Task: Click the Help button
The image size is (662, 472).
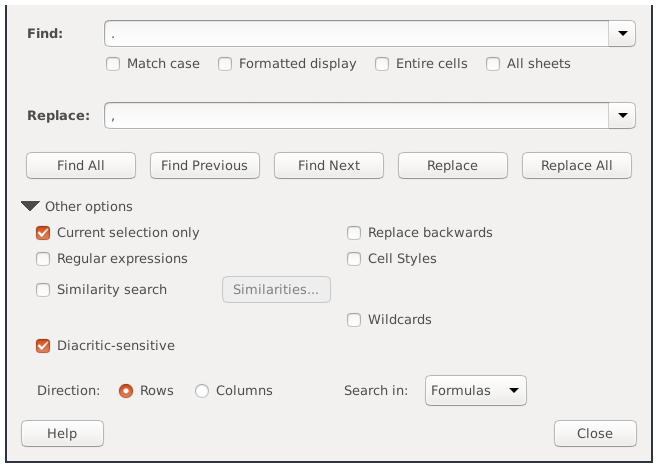Action: pyautogui.click(x=62, y=434)
